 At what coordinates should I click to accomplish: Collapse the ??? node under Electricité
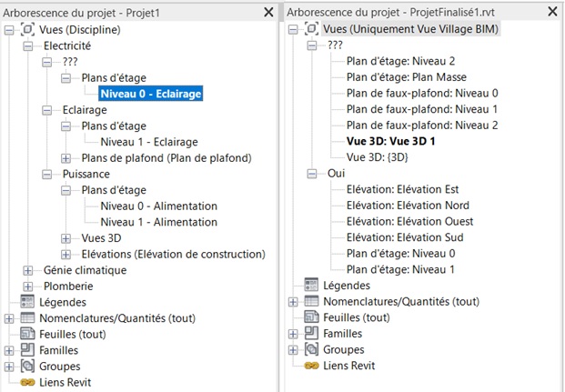tap(46, 62)
